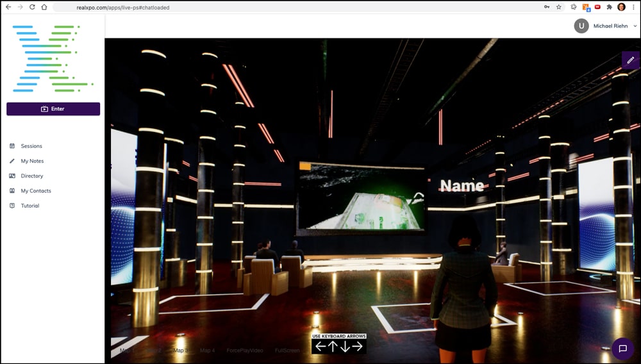
Task: Click the Tutorial help icon
Action: click(x=12, y=206)
